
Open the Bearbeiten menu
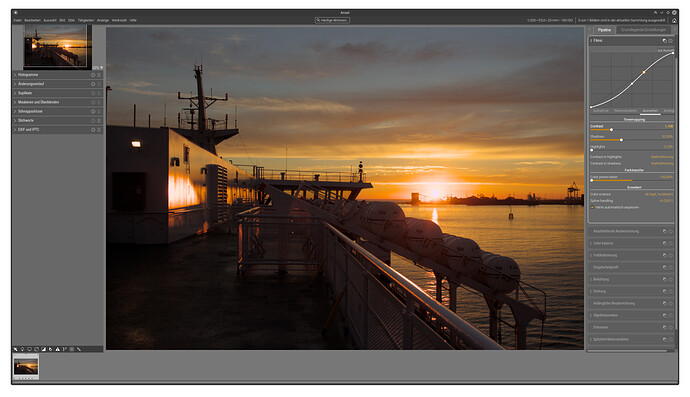[x=32, y=20]
